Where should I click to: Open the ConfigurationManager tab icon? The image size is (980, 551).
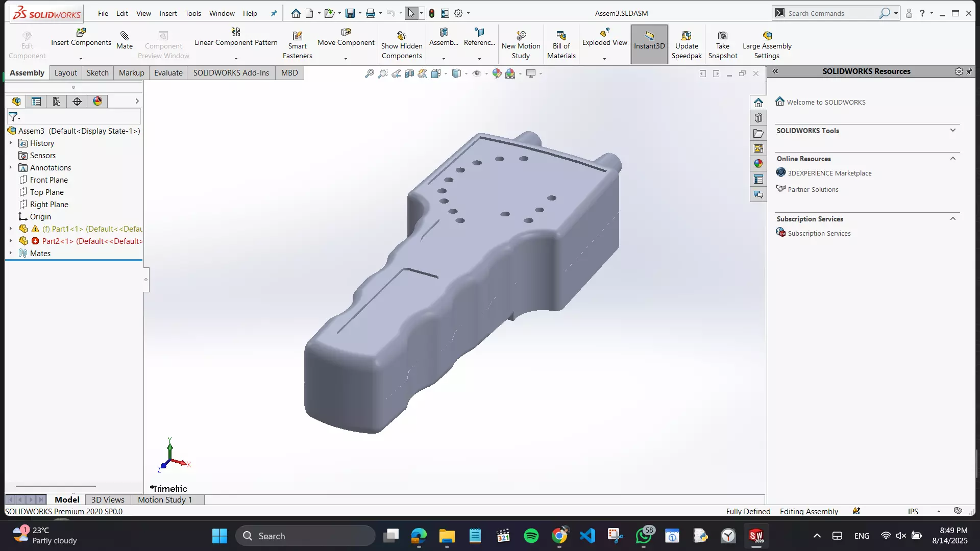[x=57, y=102]
